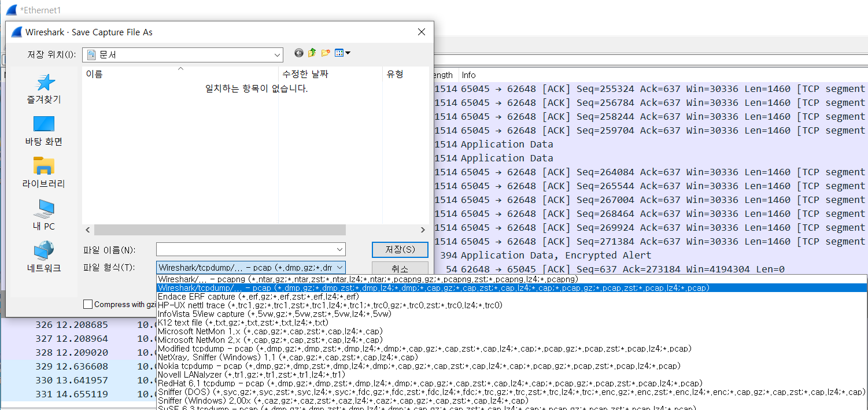The image size is (868, 410).
Task: Select packet row with Ack=273184
Action: coord(650,269)
